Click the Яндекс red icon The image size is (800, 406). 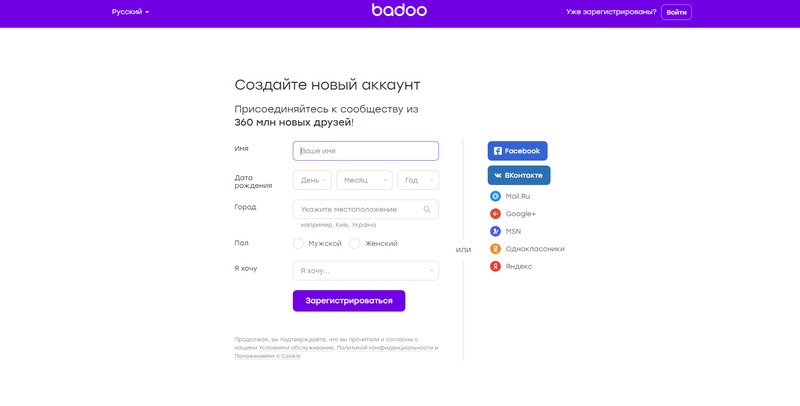coord(495,266)
